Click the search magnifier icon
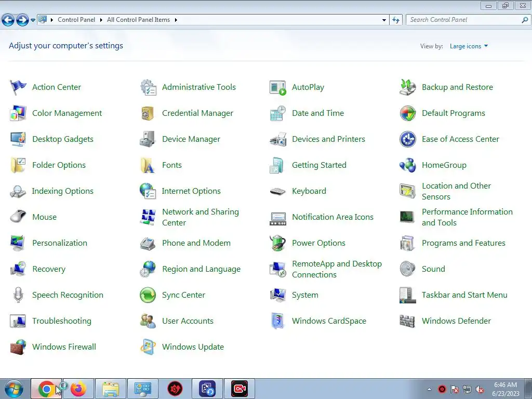This screenshot has width=532, height=399. (x=525, y=20)
